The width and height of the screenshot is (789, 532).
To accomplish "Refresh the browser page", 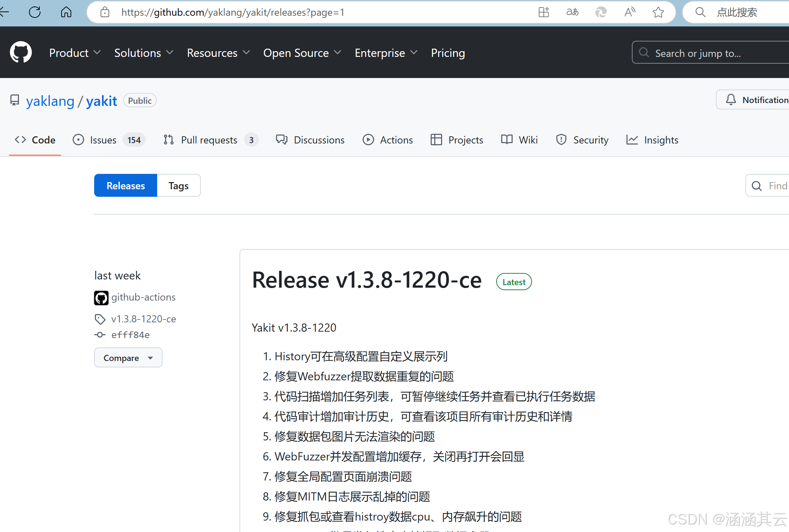I will point(35,12).
